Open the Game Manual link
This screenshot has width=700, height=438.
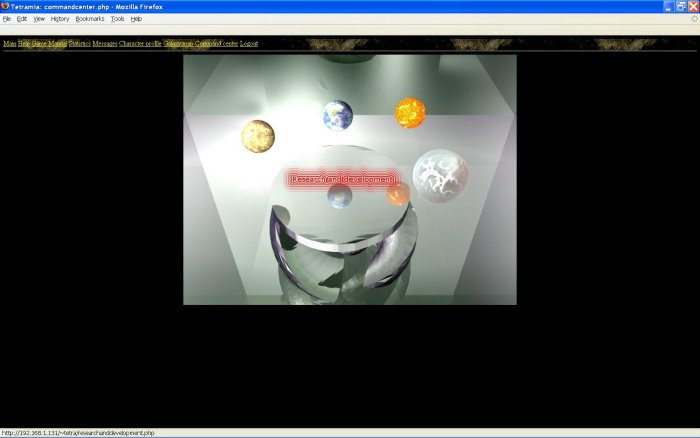click(x=49, y=44)
